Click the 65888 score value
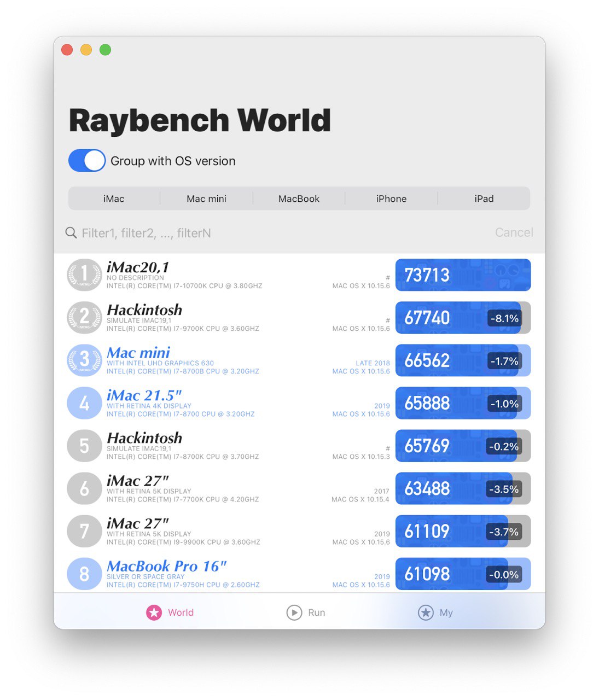Image resolution: width=599 pixels, height=700 pixels. [x=427, y=403]
